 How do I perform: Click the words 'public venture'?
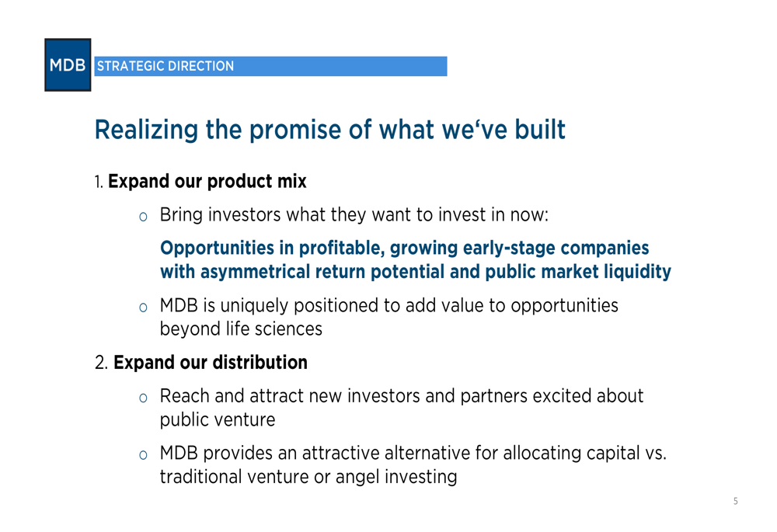pos(218,420)
